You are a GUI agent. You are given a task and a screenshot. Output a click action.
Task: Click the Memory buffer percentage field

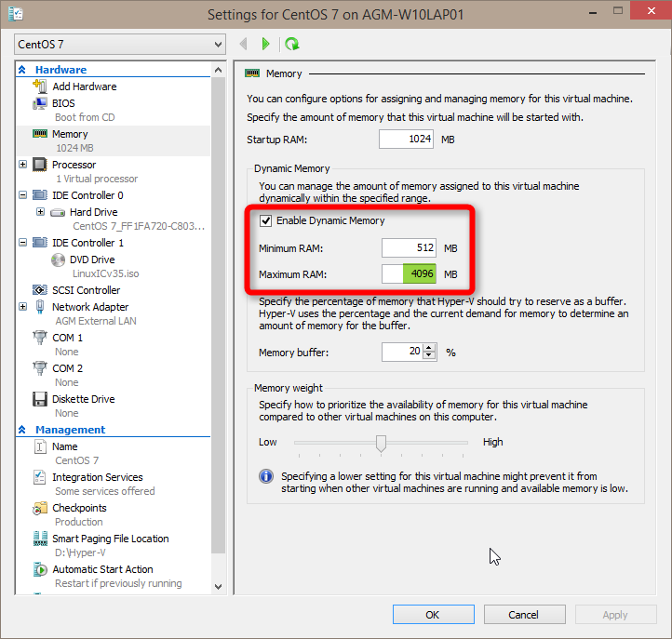[x=402, y=352]
